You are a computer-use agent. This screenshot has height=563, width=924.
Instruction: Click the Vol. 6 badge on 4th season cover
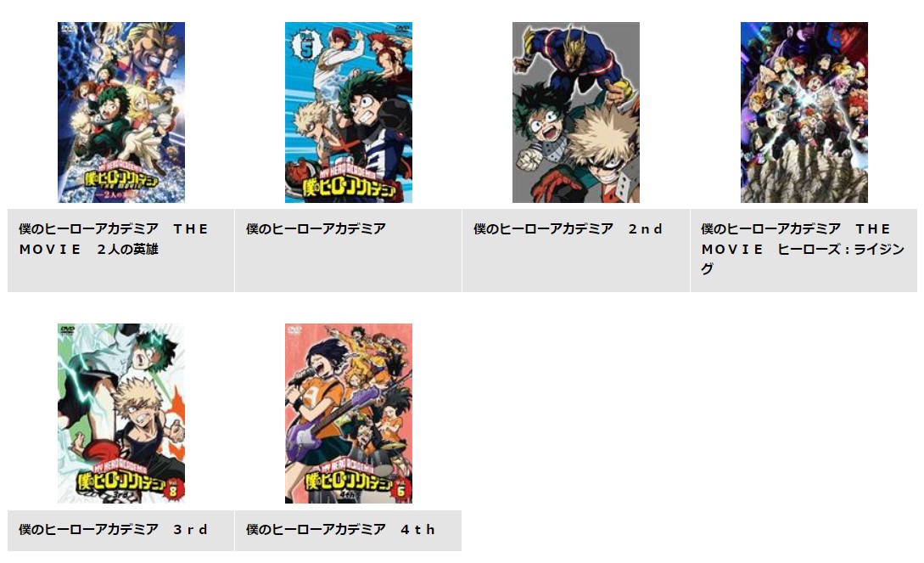(x=401, y=489)
